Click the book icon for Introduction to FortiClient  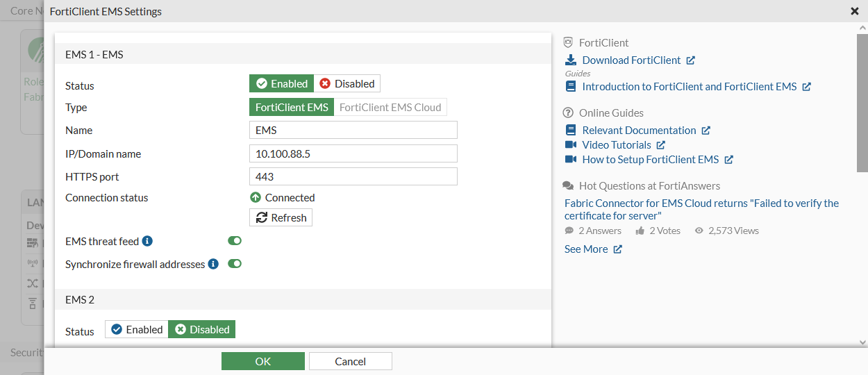[571, 87]
